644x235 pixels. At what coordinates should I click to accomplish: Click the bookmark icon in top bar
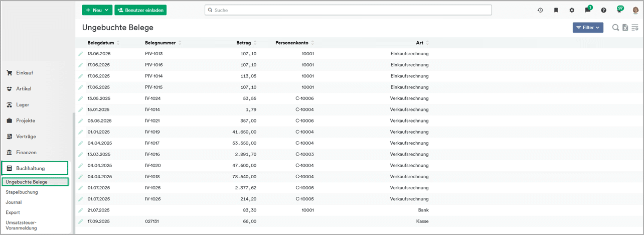pos(556,10)
